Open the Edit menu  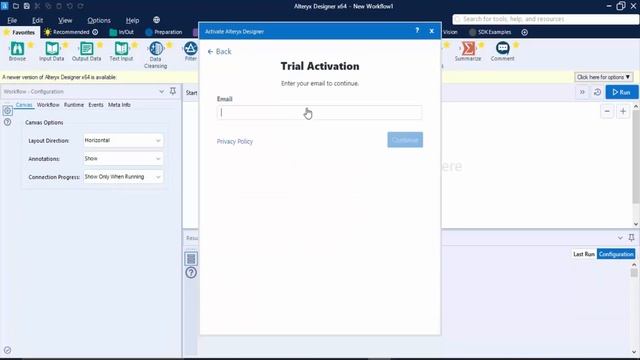tap(38, 20)
